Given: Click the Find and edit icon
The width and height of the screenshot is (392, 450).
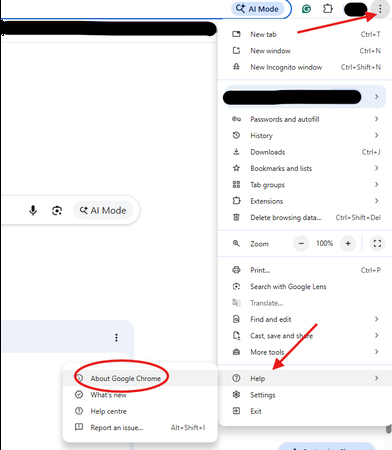Looking at the screenshot, I should [236, 319].
